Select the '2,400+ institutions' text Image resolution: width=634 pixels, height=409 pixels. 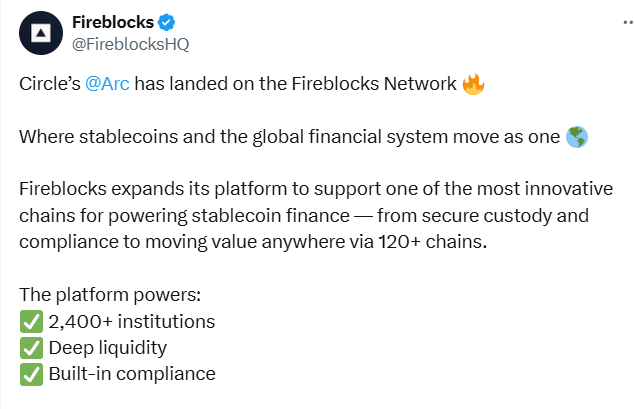tap(132, 322)
